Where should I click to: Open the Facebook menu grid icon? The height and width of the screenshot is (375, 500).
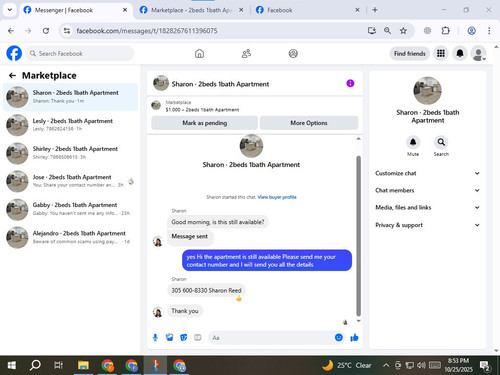click(441, 53)
